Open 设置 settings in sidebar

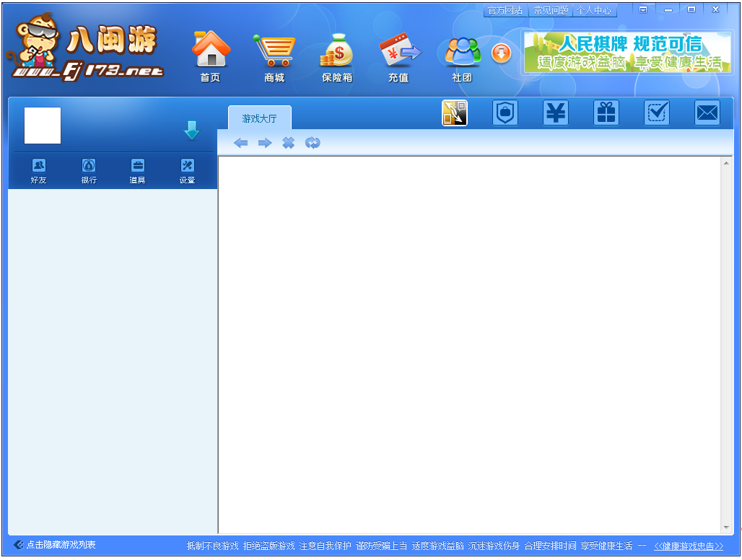(x=188, y=171)
